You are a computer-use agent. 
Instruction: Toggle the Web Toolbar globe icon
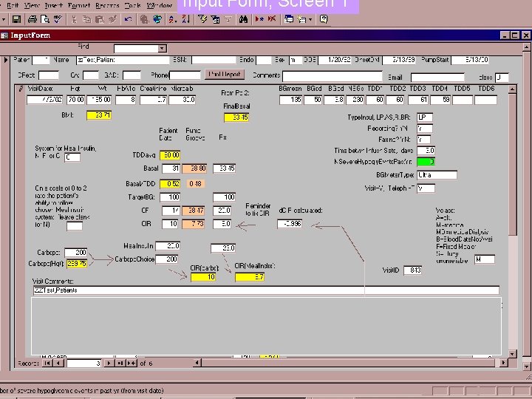[x=157, y=19]
